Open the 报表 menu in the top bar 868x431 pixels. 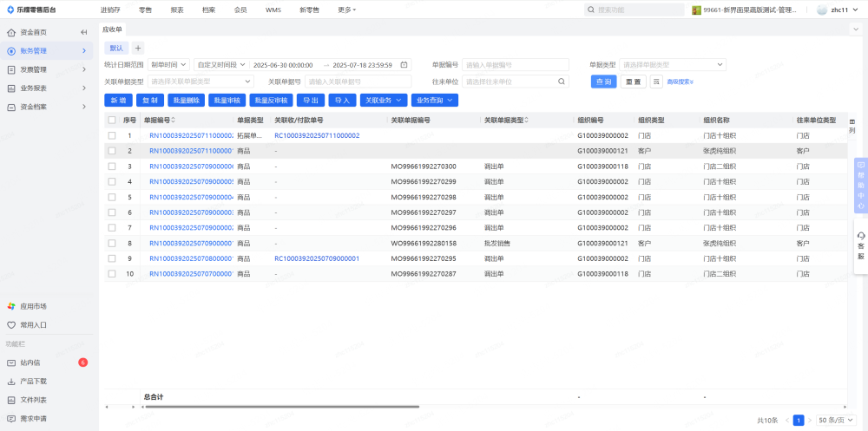pos(177,10)
